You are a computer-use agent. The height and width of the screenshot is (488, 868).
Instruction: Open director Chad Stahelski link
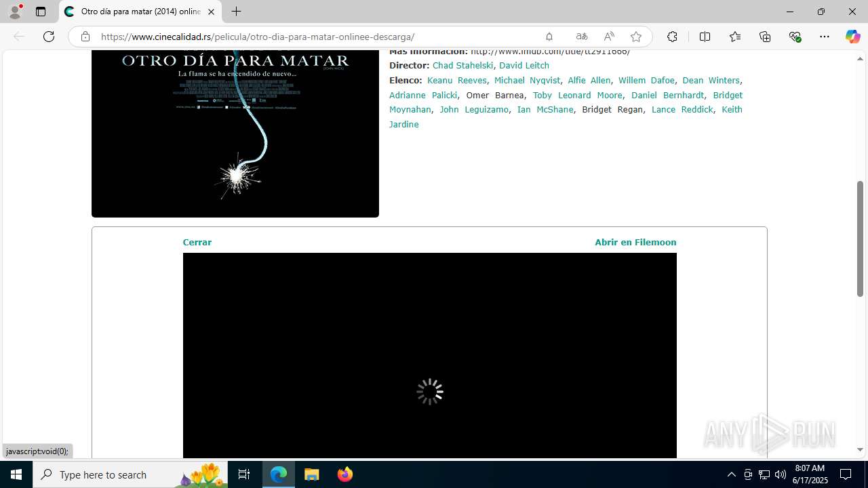[462, 66]
